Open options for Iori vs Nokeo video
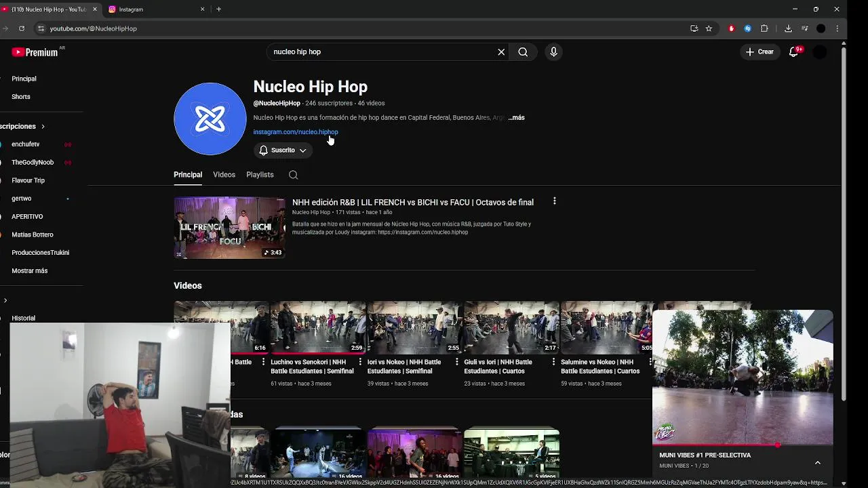This screenshot has height=488, width=868. point(456,362)
